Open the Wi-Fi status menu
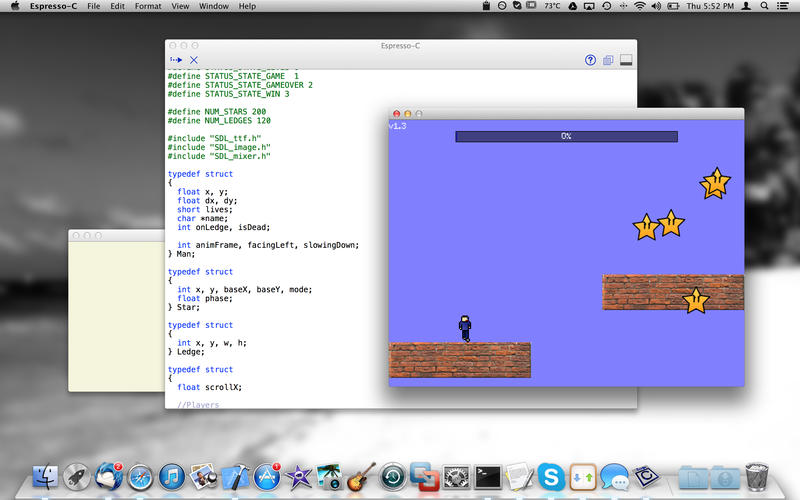Screen dimensions: 800x500 (639, 6)
